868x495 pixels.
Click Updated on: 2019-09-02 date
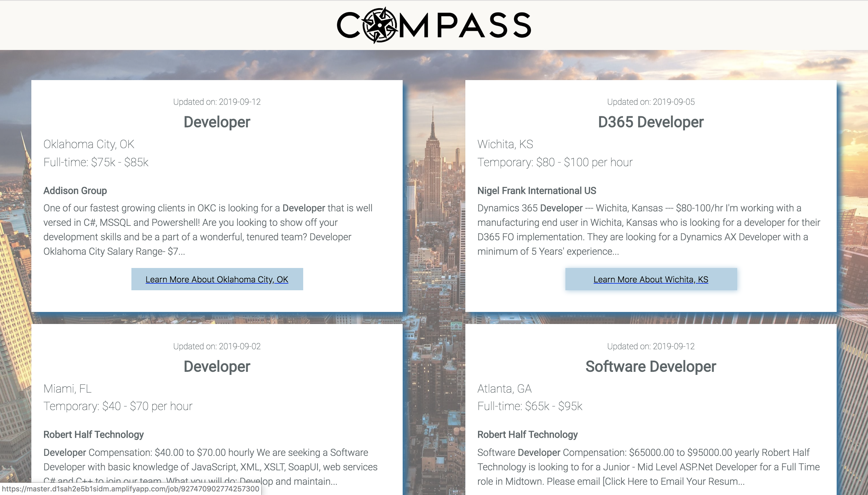(x=217, y=346)
